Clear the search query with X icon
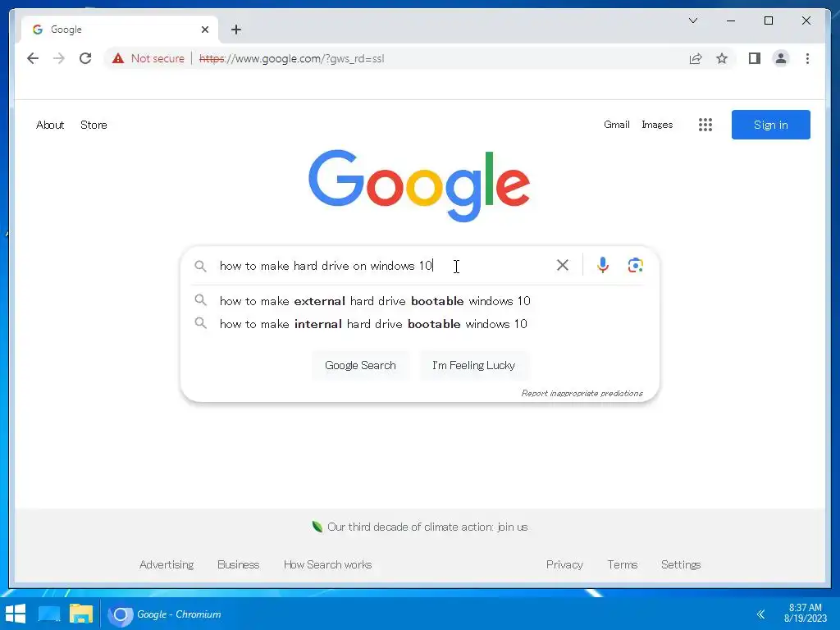 coord(563,265)
